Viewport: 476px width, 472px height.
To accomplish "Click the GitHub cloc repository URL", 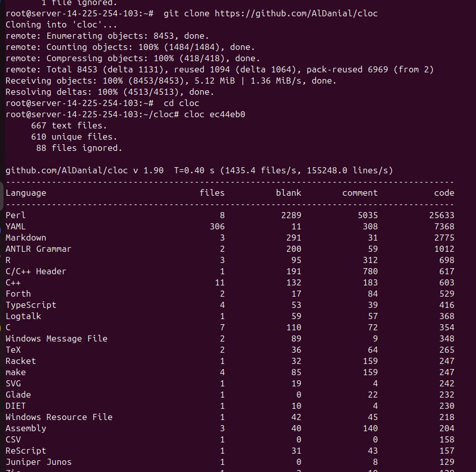I will pos(270,13).
